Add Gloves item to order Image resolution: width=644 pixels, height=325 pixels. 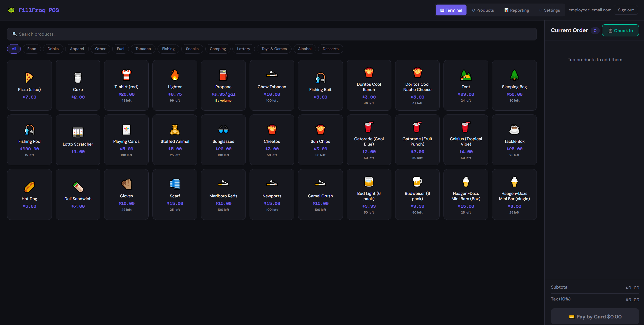[126, 194]
